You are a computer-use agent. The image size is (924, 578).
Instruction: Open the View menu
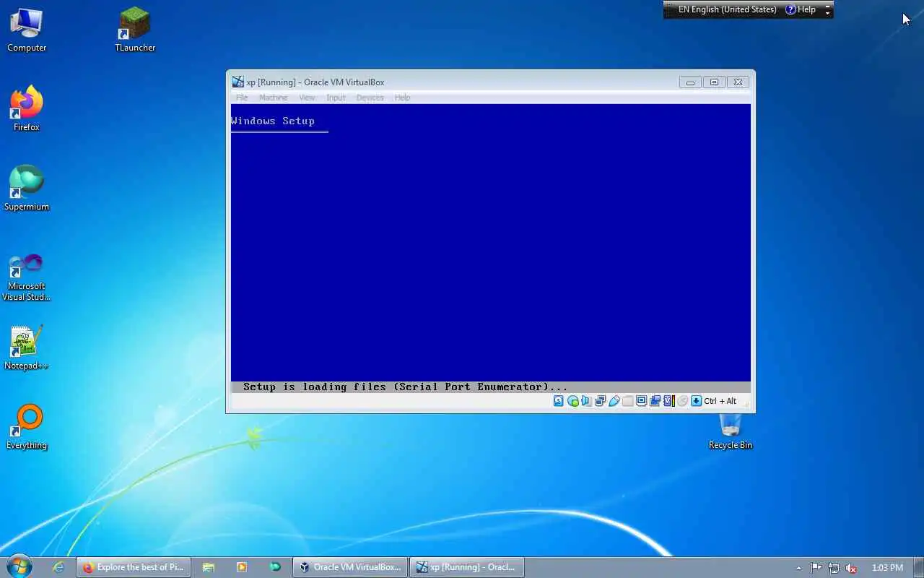point(307,98)
